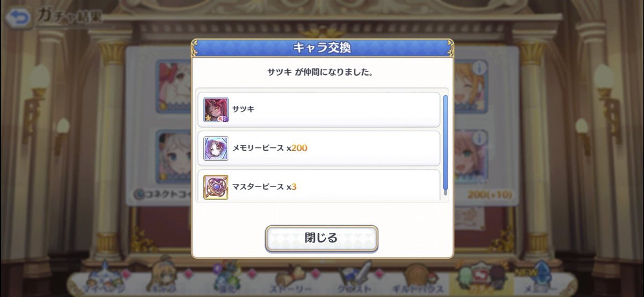
Task: Tap the back arrow beside ガチャ結果
Action: (18, 18)
